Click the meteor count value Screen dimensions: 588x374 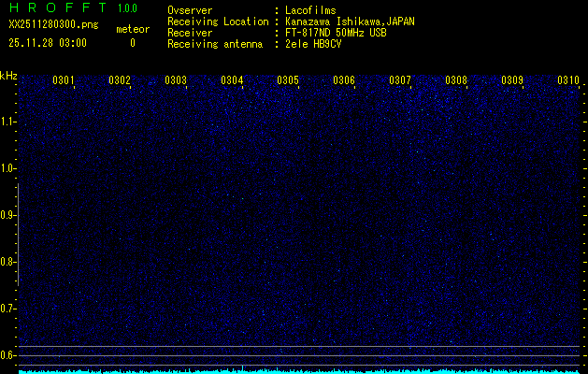[132, 43]
